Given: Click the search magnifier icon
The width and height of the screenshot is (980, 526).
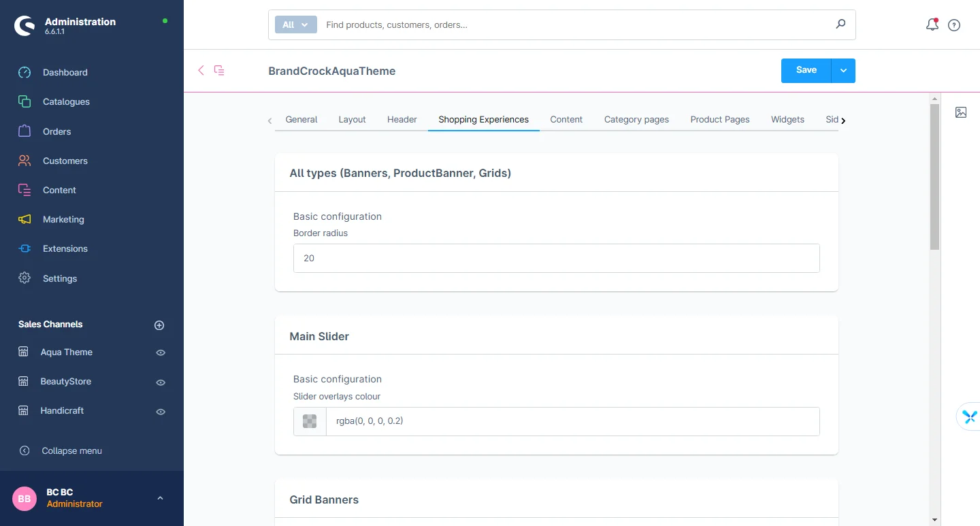Looking at the screenshot, I should point(840,24).
